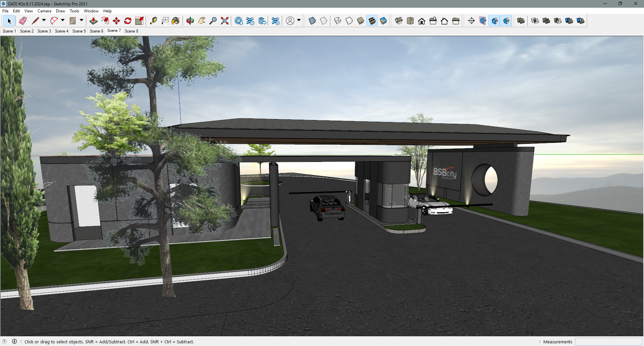Select the Move tool with red arrows
The width and height of the screenshot is (644, 346).
point(116,21)
